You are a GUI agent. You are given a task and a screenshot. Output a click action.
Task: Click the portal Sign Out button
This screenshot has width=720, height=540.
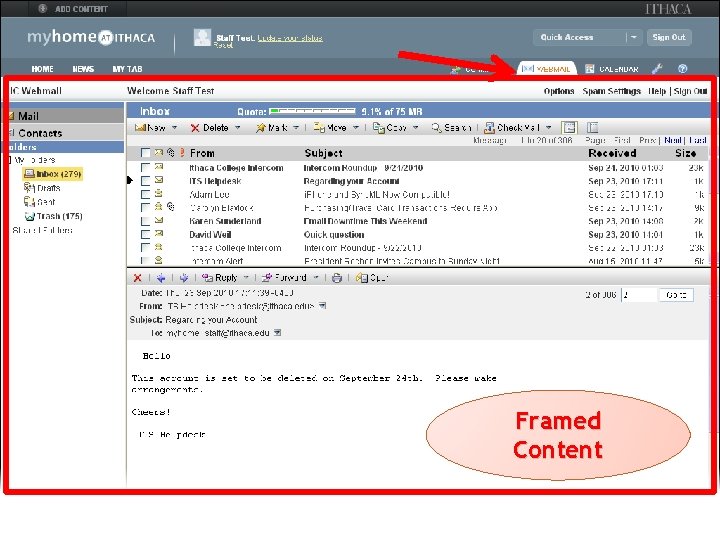669,37
